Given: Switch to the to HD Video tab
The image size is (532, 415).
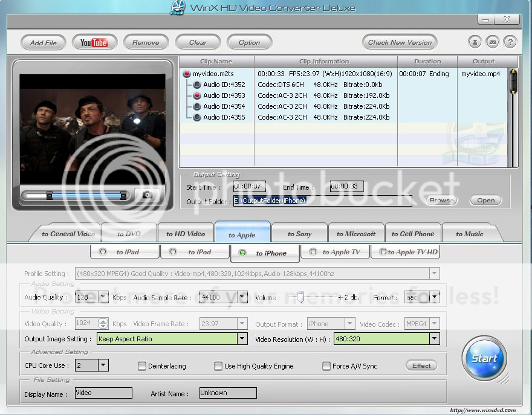Looking at the screenshot, I should [186, 234].
